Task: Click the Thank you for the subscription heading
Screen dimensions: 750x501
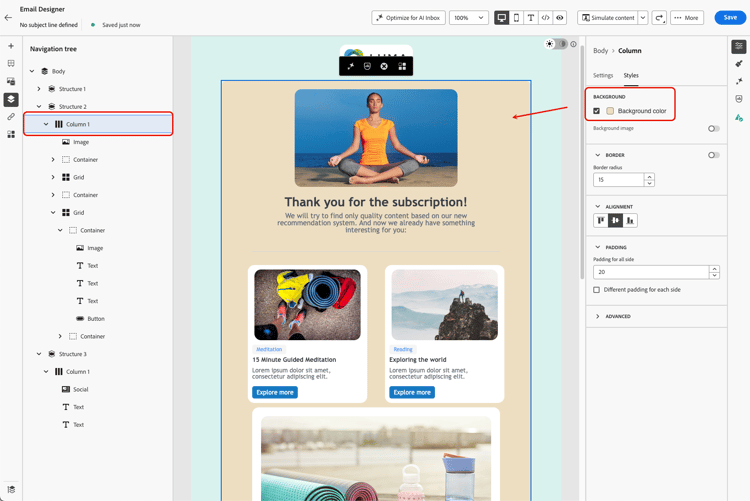Action: click(376, 202)
